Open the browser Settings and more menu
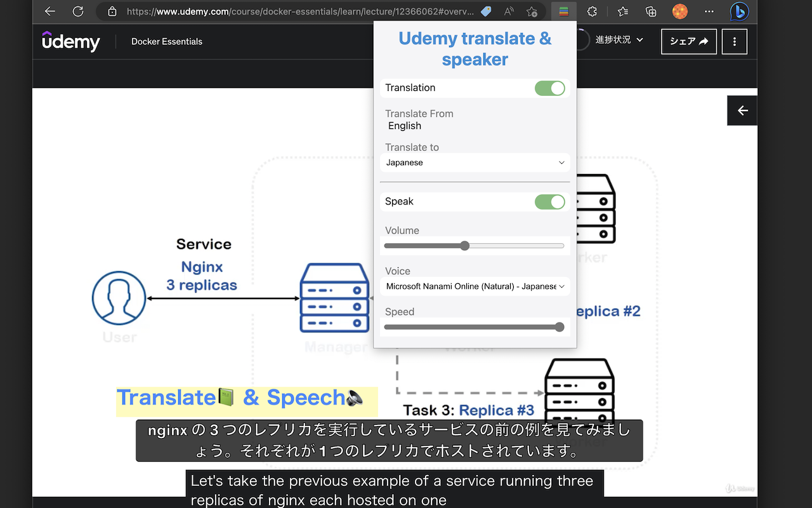The height and width of the screenshot is (508, 812). click(709, 11)
